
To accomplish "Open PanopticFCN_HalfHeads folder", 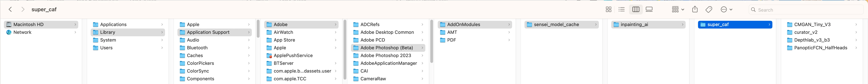I will [x=822, y=48].
